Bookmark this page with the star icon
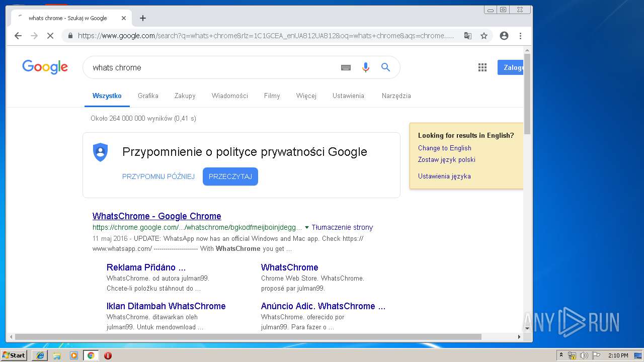This screenshot has height=362, width=644. tap(484, 36)
